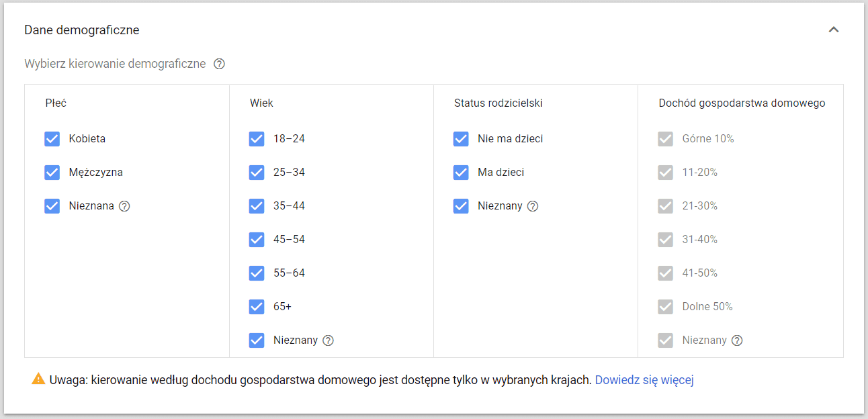Toggle the '45–54' age range checkbox
The image size is (868, 419).
257,240
